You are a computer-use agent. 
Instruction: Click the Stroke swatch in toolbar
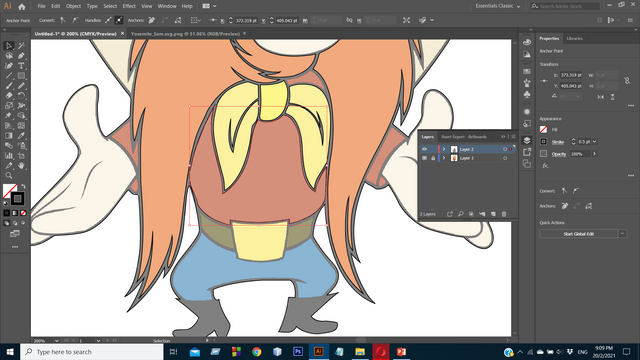[17, 199]
